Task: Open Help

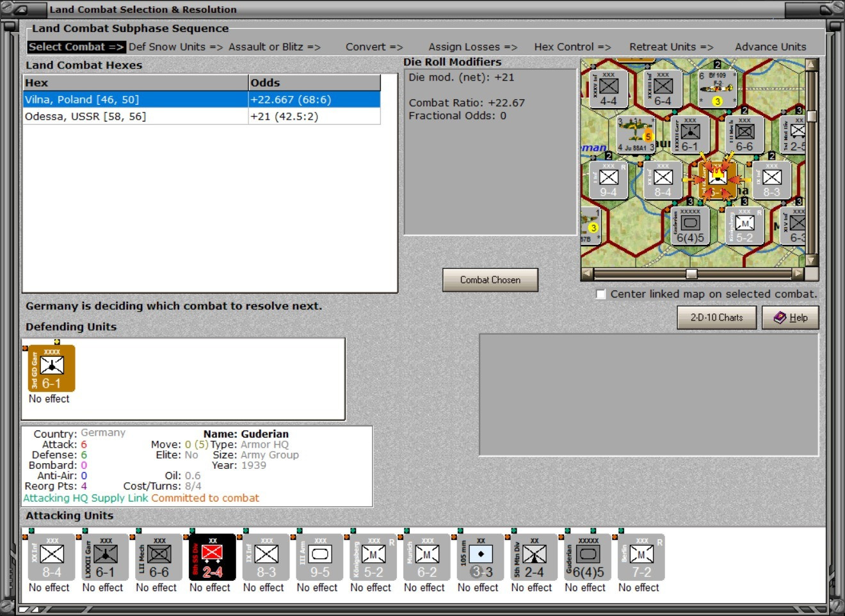Action: tap(791, 317)
